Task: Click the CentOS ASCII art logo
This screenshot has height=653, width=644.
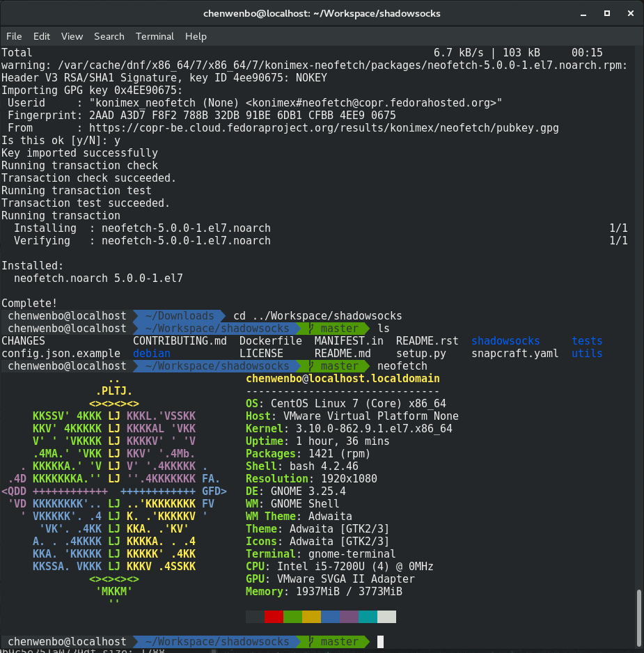Action: (x=114, y=491)
